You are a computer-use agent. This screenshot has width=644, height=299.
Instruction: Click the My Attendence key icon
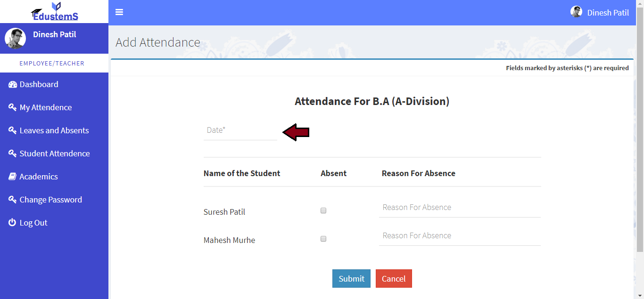pyautogui.click(x=13, y=107)
